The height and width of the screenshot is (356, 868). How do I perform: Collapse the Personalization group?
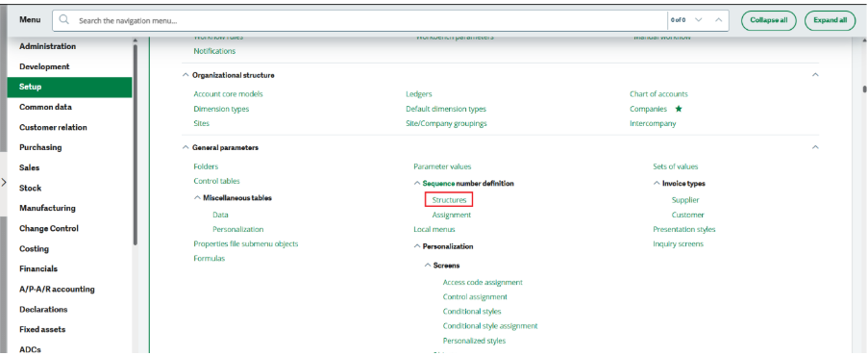(417, 246)
